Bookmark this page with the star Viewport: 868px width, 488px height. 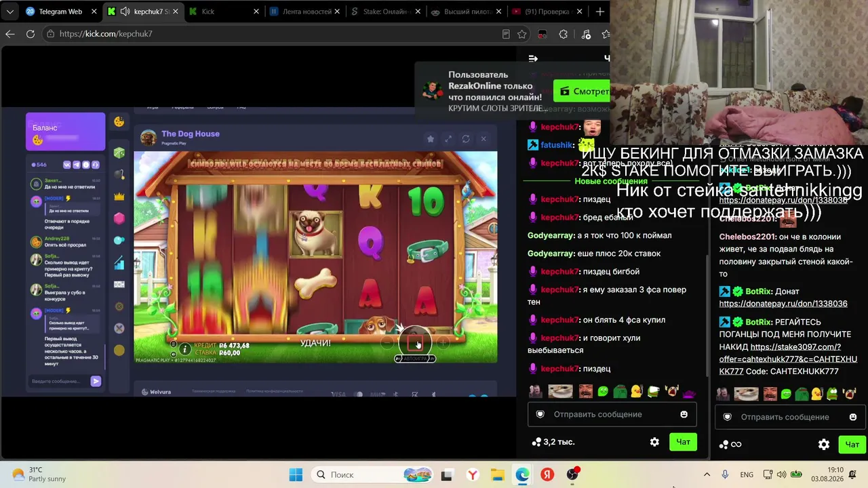coord(522,34)
